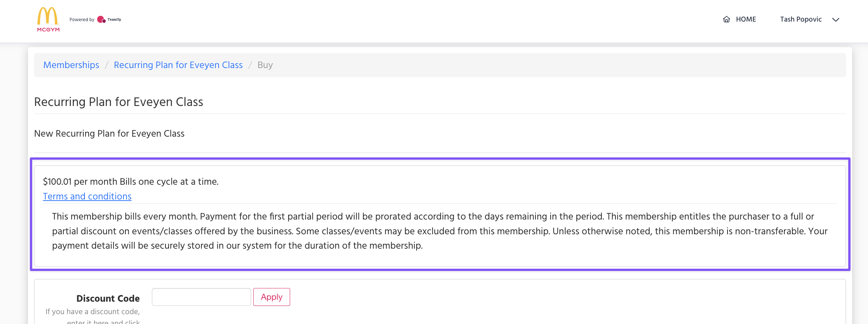This screenshot has width=868, height=324.
Task: Expand the chevron next to Tash Popovic
Action: (x=836, y=20)
